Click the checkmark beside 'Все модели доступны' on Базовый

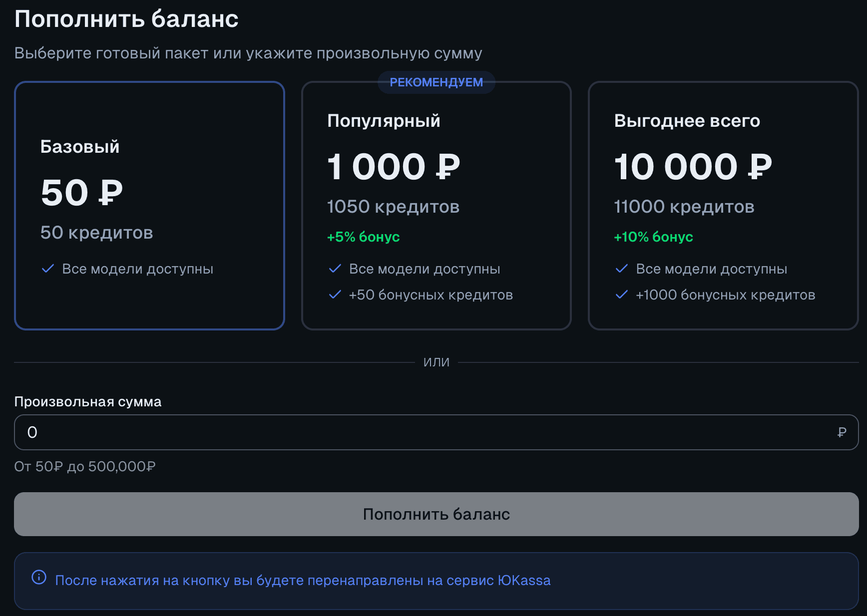tap(47, 269)
